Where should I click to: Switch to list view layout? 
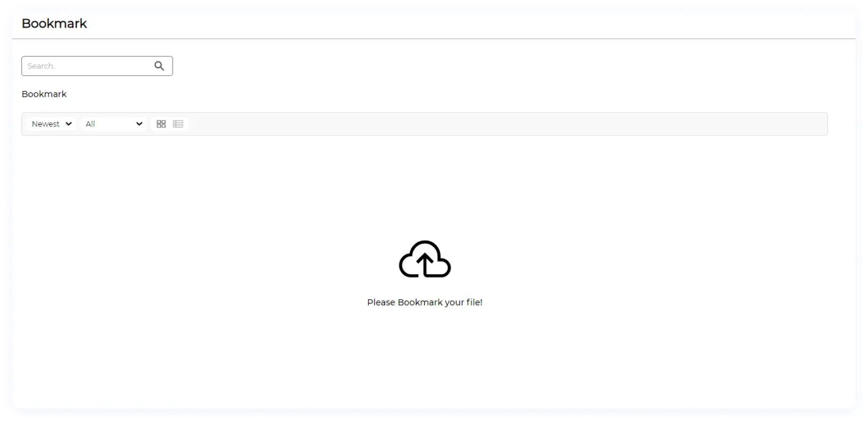[x=178, y=124]
